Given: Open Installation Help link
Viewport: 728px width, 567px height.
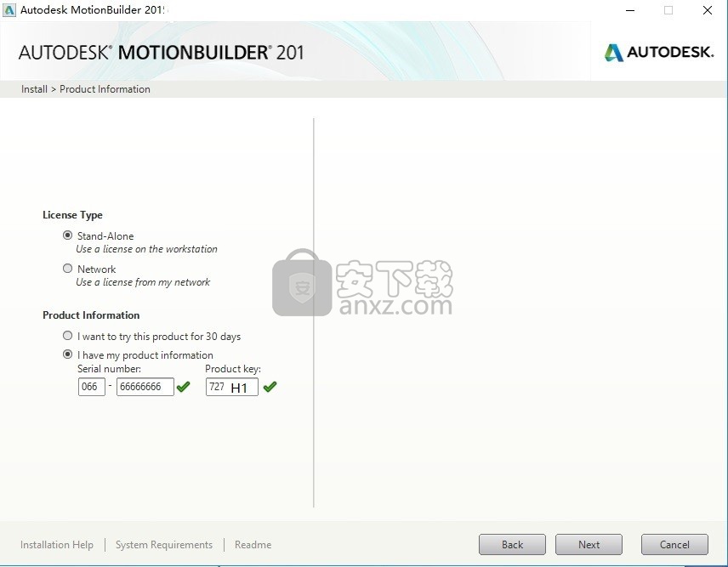Looking at the screenshot, I should 57,544.
